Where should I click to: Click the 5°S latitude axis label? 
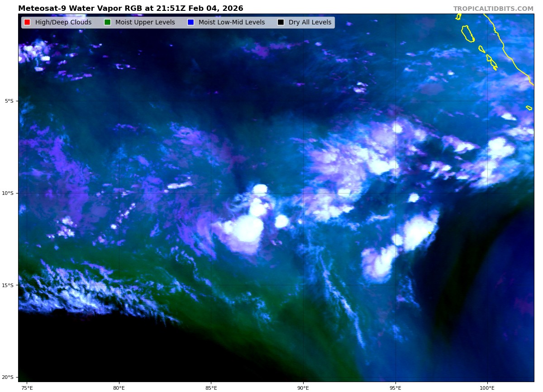[x=9, y=101]
